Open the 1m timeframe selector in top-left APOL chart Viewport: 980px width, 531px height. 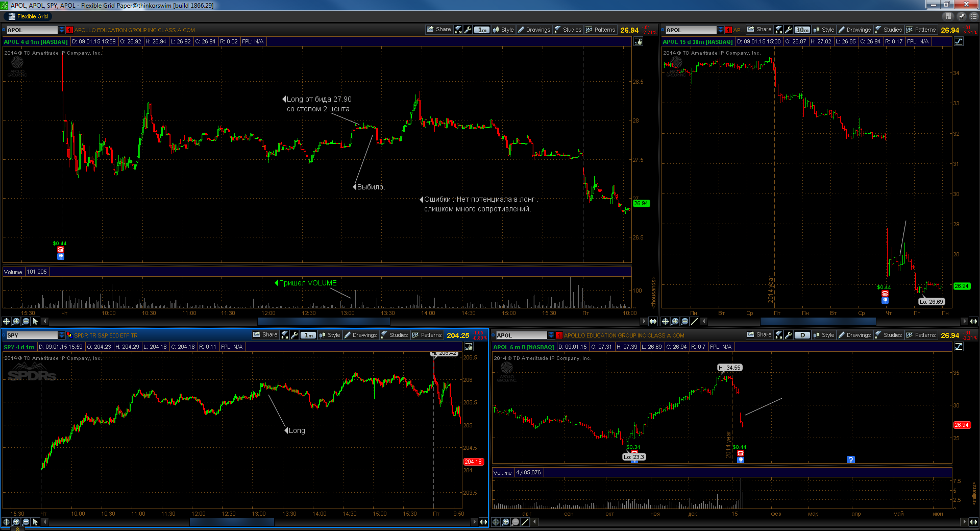482,30
